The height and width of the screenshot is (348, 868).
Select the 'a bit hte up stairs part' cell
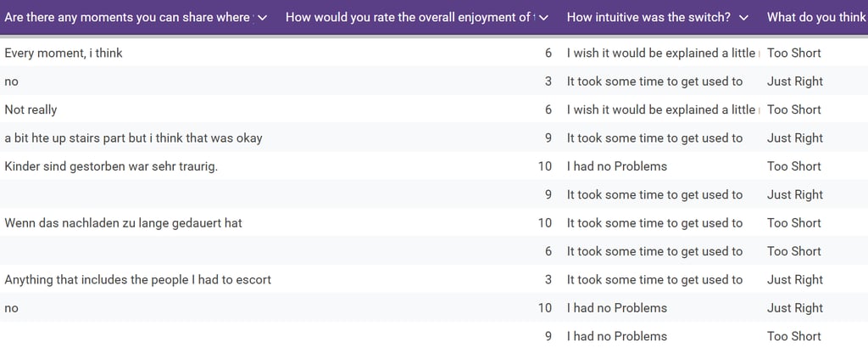tap(133, 138)
